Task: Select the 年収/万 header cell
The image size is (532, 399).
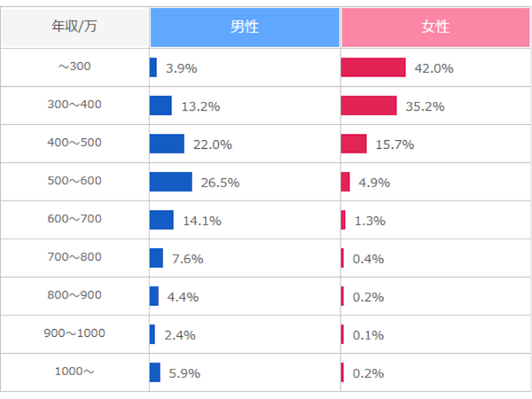Action: 74,27
